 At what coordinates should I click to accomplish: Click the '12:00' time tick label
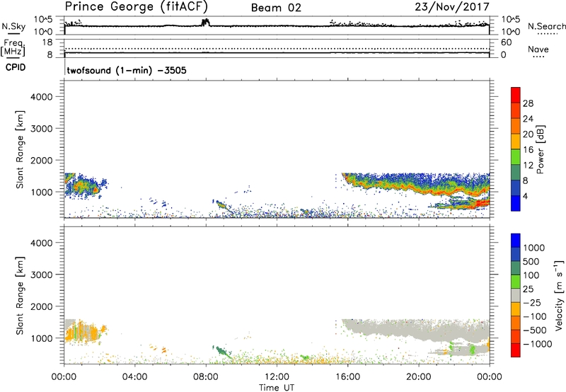click(x=277, y=377)
